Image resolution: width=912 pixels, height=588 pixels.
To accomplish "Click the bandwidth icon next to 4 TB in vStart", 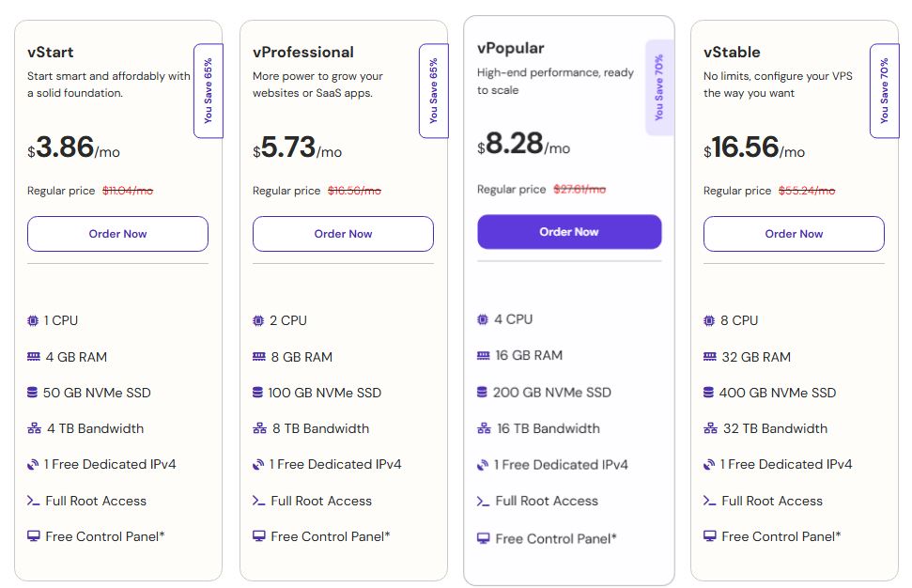I will point(34,428).
